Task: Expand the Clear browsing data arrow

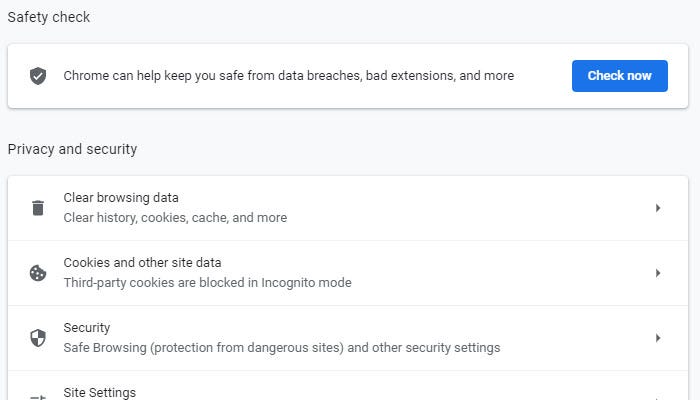Action: 658,208
